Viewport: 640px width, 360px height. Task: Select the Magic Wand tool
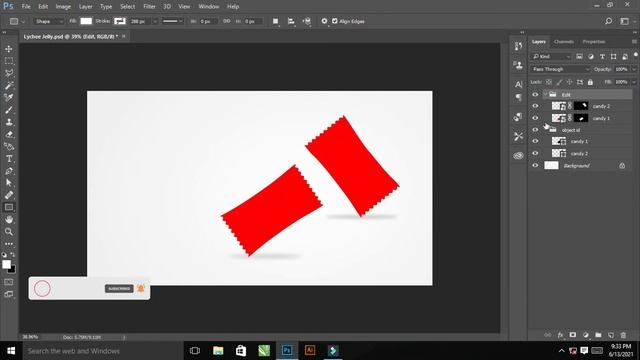(x=9, y=85)
